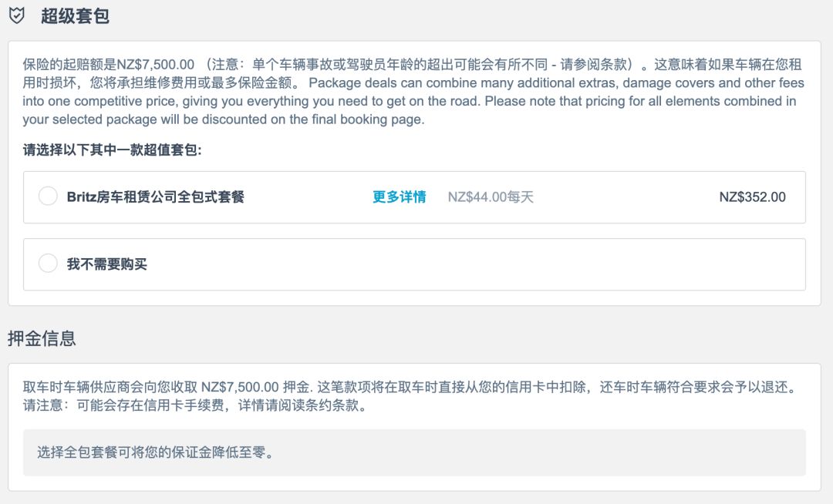Select the Britz全包式套餐 radio button
Viewport: 833px width, 504px height.
pyautogui.click(x=48, y=197)
